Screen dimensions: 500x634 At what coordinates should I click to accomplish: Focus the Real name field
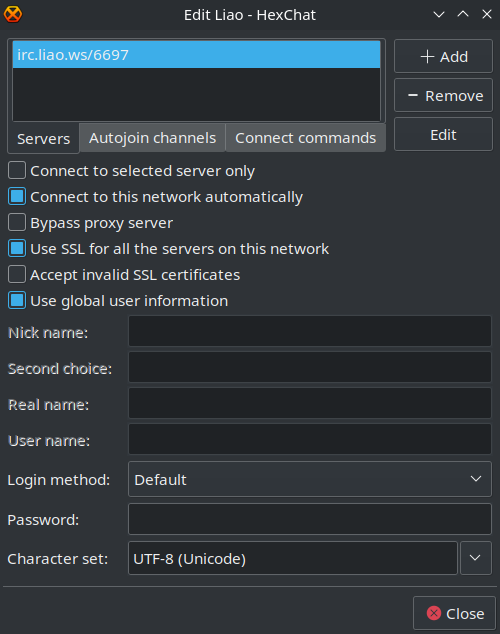(x=310, y=403)
